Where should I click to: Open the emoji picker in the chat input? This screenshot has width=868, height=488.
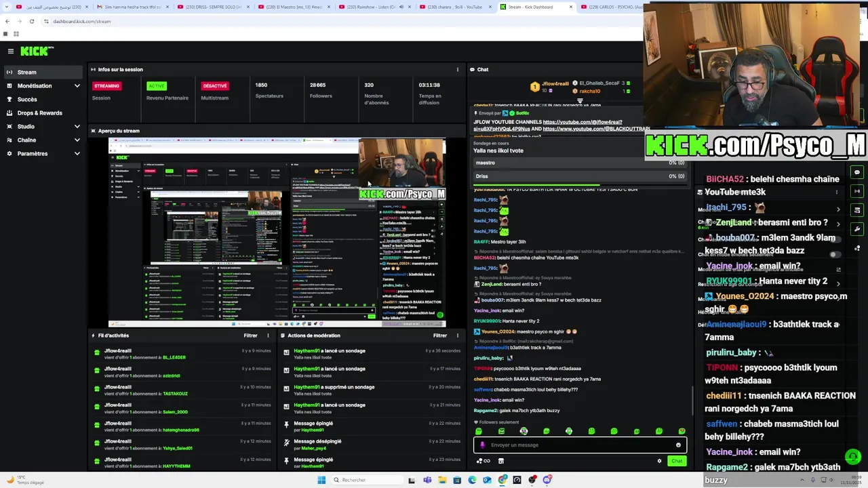click(x=678, y=445)
